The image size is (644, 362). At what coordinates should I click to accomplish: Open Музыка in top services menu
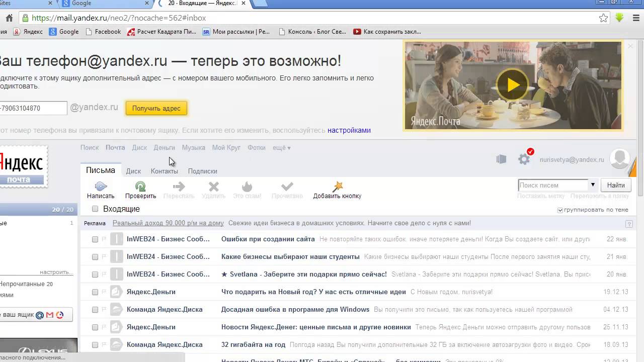pyautogui.click(x=194, y=148)
